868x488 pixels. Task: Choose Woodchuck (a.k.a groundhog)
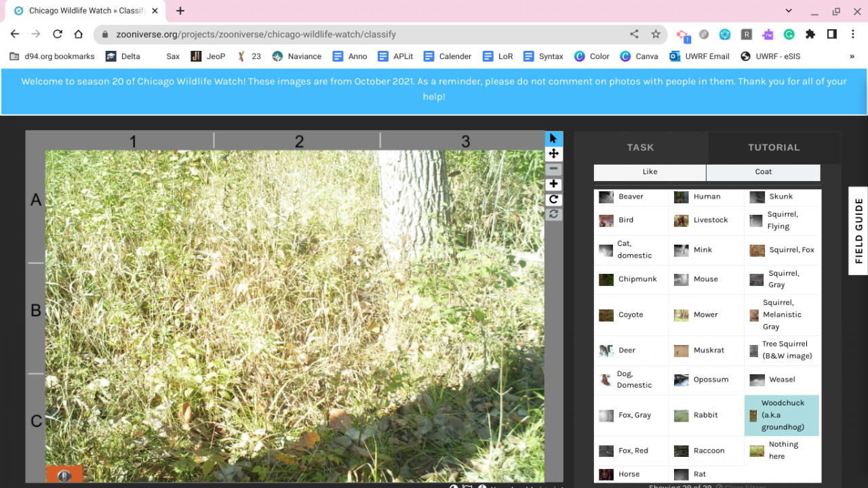pos(782,415)
